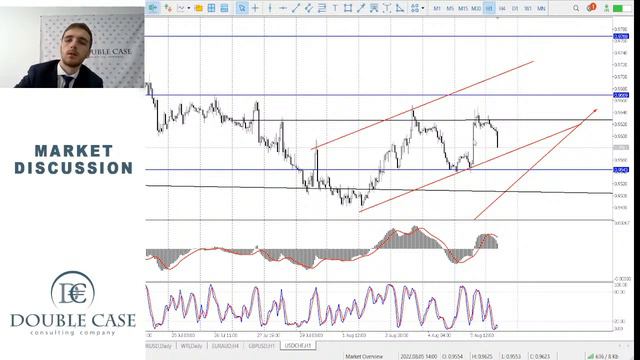Switch to MN monthly timeframe

point(541,8)
